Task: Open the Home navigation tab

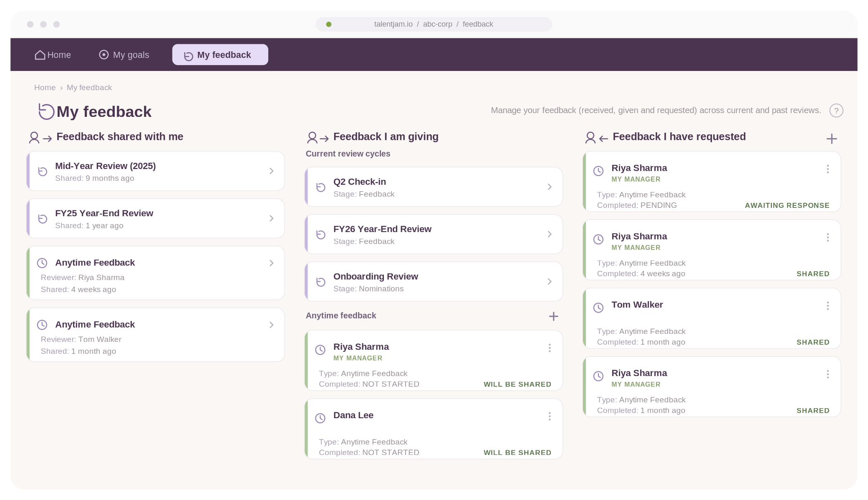Action: click(53, 55)
